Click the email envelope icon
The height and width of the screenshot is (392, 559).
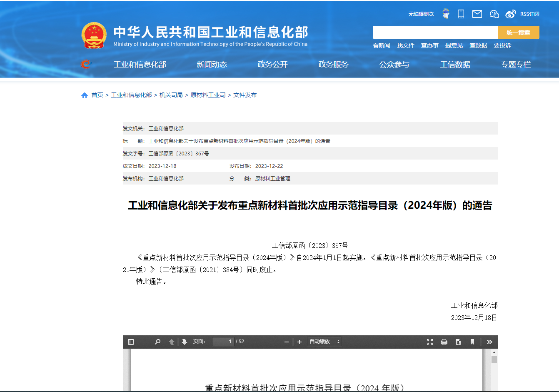pos(477,14)
